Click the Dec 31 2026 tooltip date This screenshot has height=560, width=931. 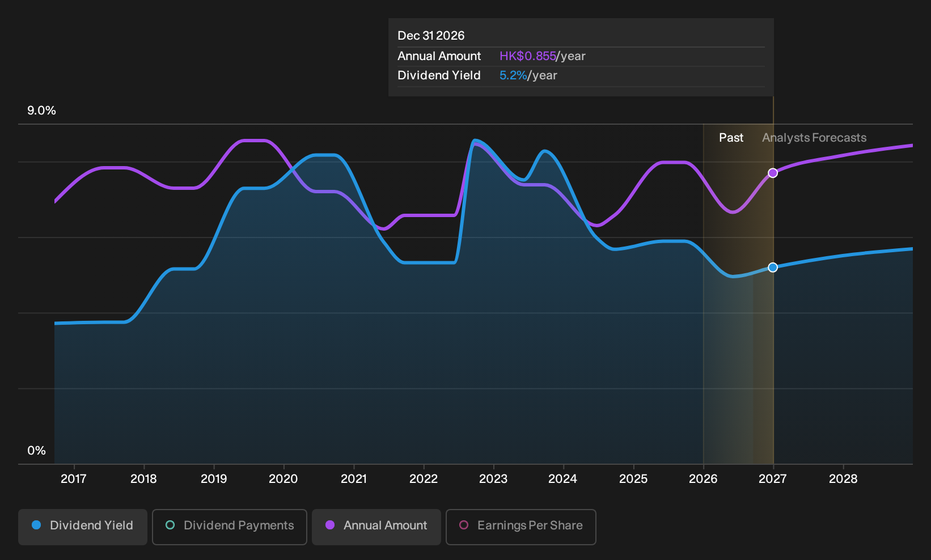pos(431,36)
